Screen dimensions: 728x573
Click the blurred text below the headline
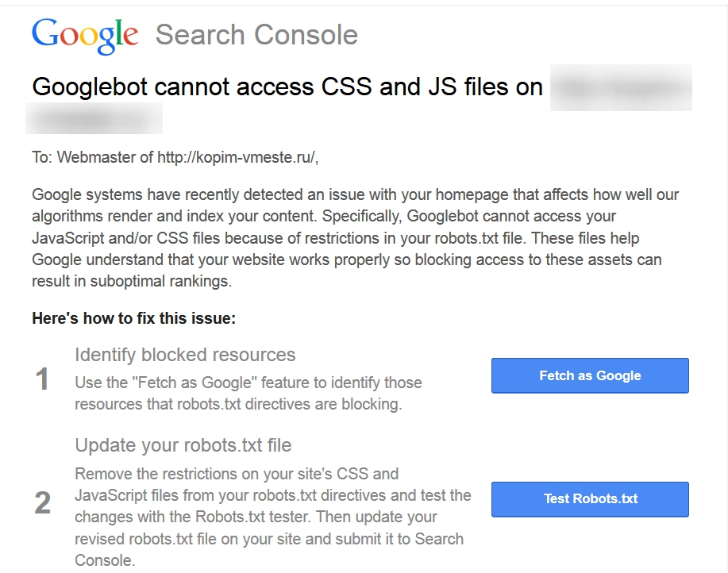pos(94,118)
